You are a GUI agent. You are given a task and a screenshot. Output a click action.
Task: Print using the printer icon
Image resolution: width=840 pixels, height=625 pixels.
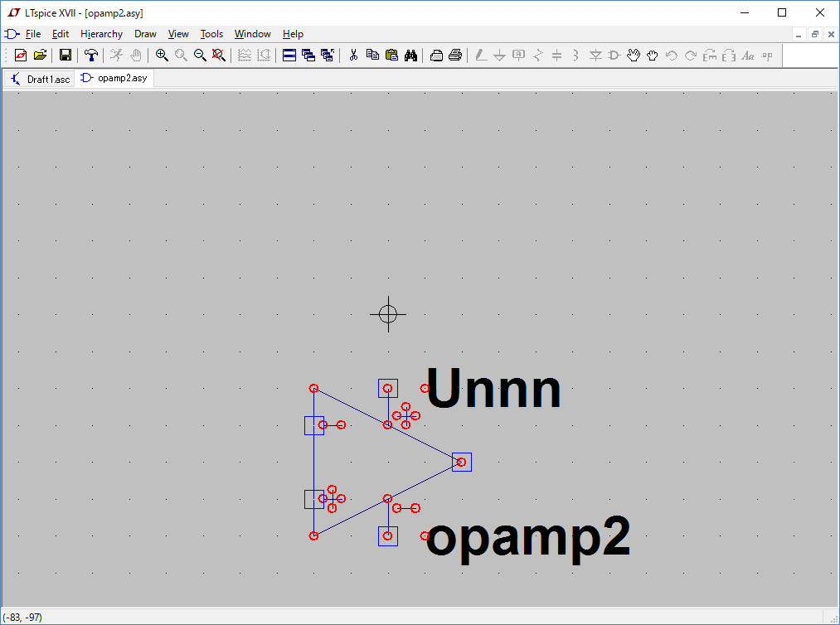tap(455, 56)
